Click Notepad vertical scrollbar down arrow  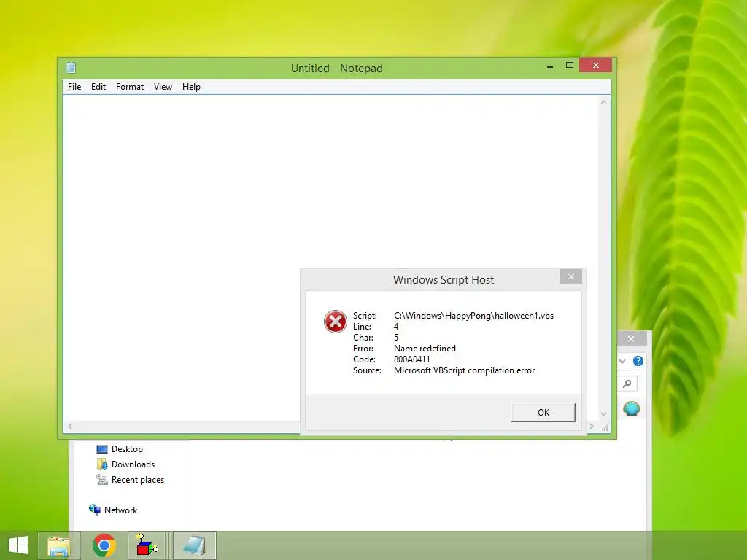603,414
